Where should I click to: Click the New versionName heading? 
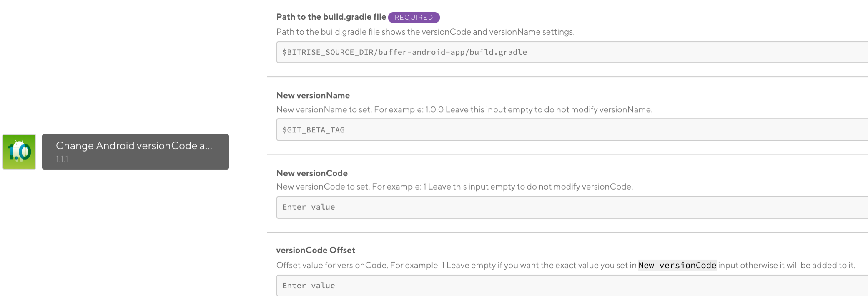(x=313, y=95)
